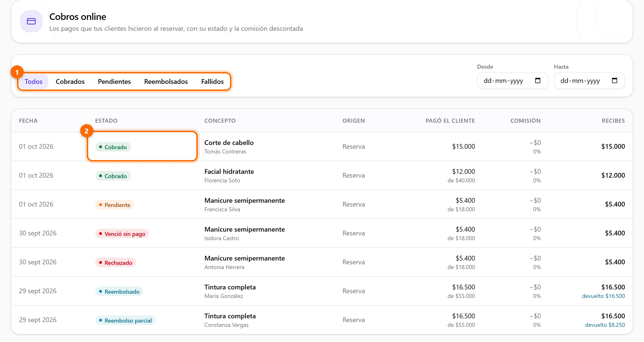Open the Hasta date picker calendar icon

pos(614,80)
